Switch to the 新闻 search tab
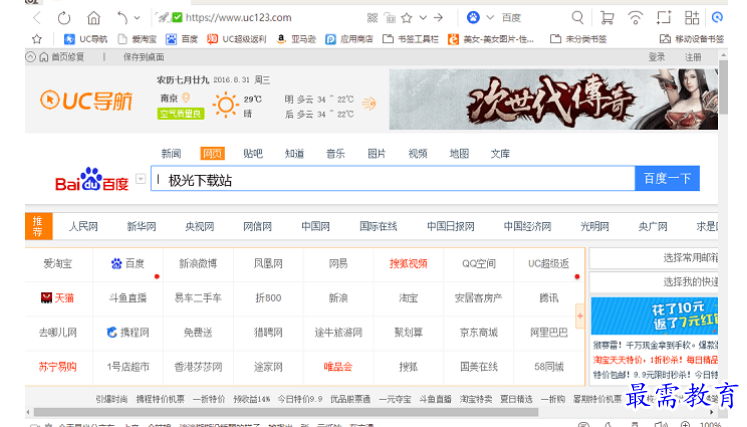Image resolution: width=747 pixels, height=427 pixels. click(x=171, y=153)
